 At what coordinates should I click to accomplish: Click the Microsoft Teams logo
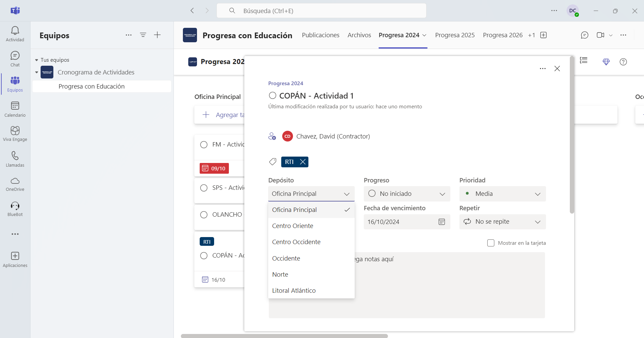tap(15, 10)
